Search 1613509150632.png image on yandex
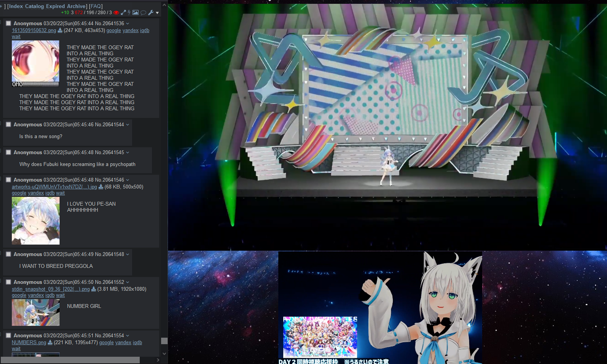This screenshot has height=364, width=607. click(131, 31)
